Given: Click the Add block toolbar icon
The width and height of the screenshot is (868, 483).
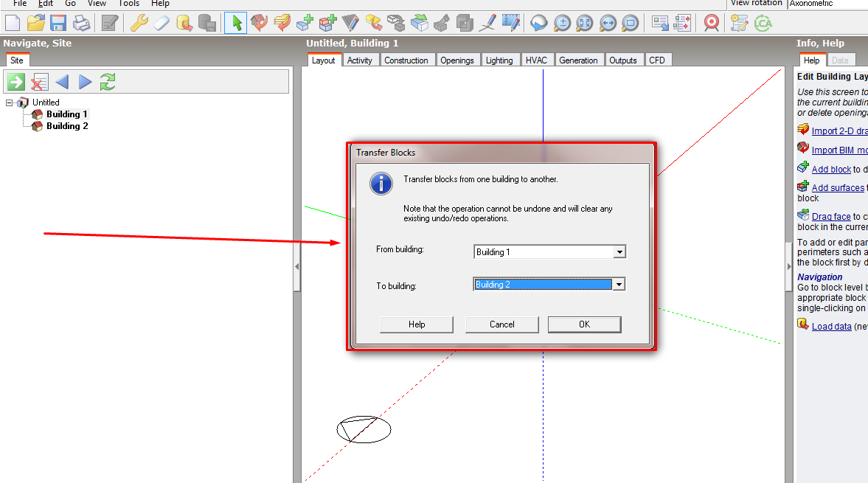Looking at the screenshot, I should click(x=305, y=24).
